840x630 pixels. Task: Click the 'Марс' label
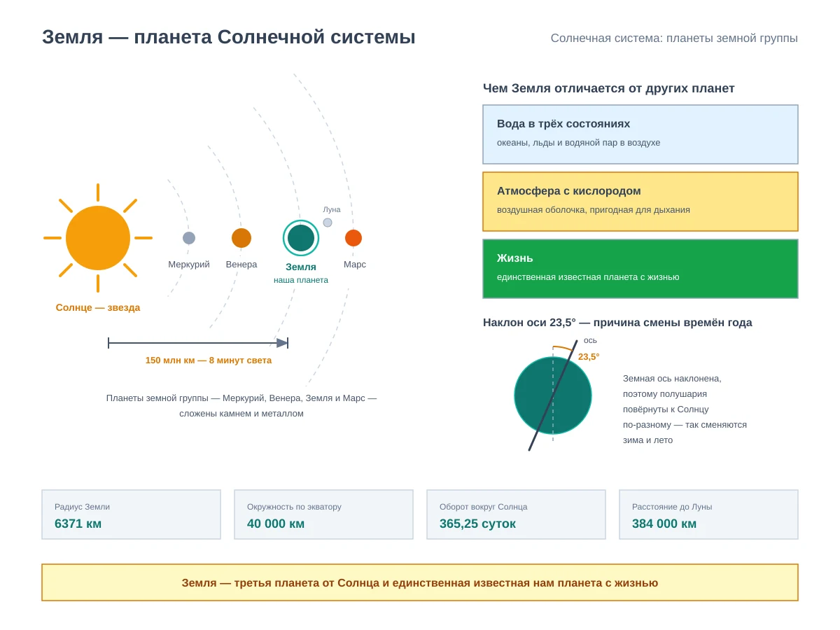(355, 265)
